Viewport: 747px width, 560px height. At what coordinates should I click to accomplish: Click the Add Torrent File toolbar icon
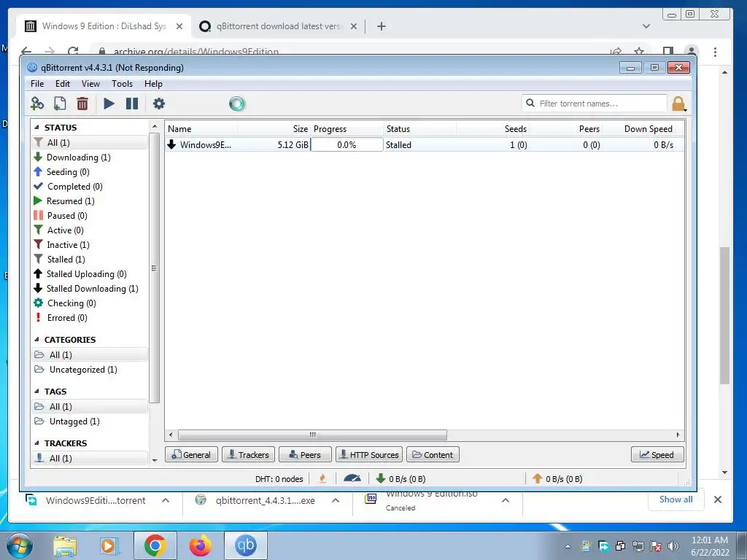tap(60, 104)
